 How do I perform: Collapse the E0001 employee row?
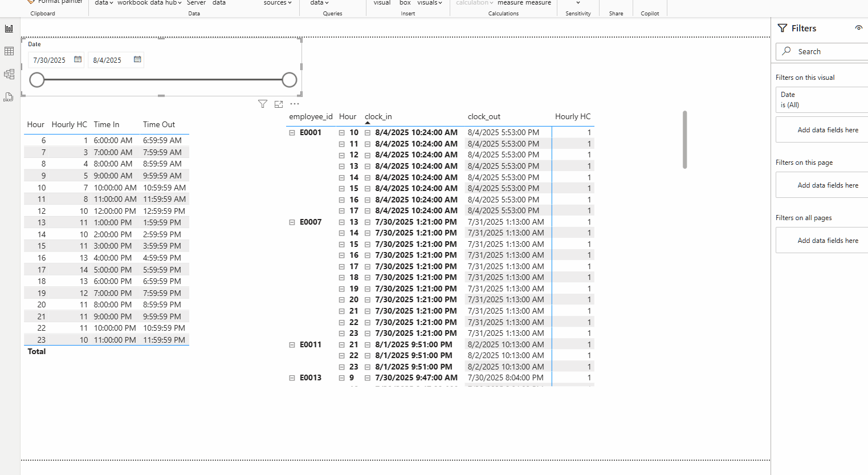(292, 133)
